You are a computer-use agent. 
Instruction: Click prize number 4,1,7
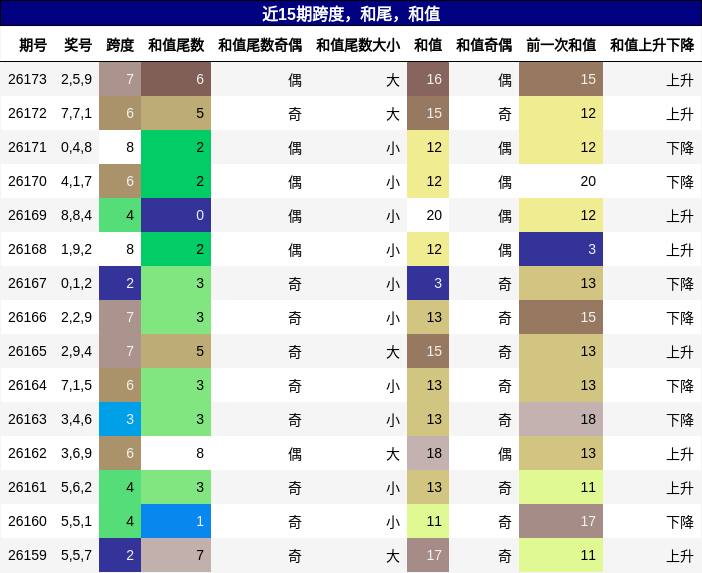pyautogui.click(x=77, y=181)
